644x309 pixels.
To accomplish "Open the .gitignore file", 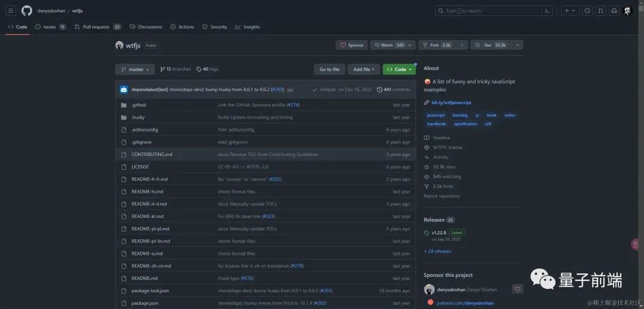I will point(141,142).
